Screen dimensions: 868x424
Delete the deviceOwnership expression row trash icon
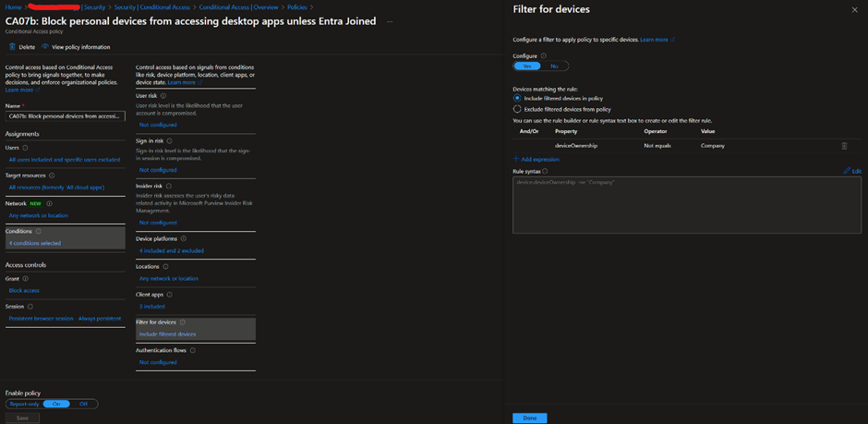point(844,146)
